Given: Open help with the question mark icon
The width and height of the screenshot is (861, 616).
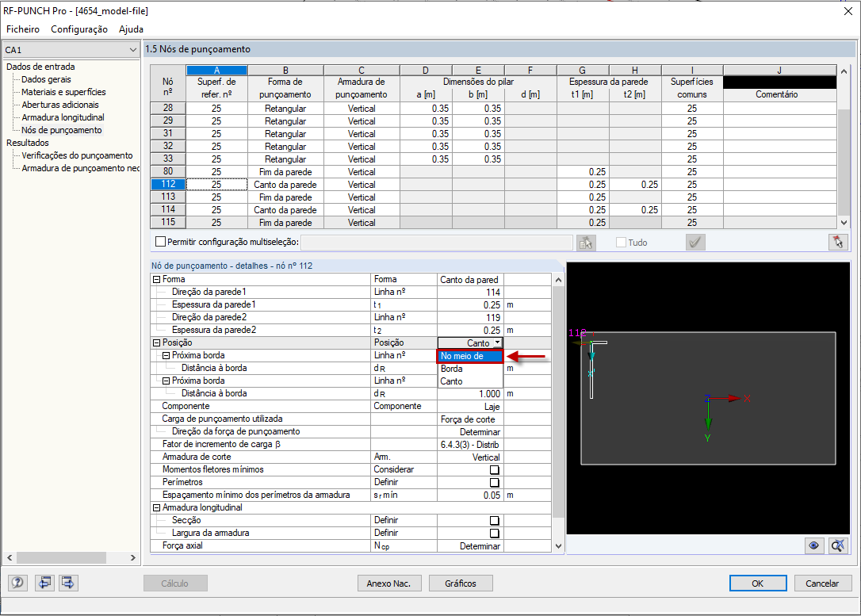Looking at the screenshot, I should pos(17,583).
